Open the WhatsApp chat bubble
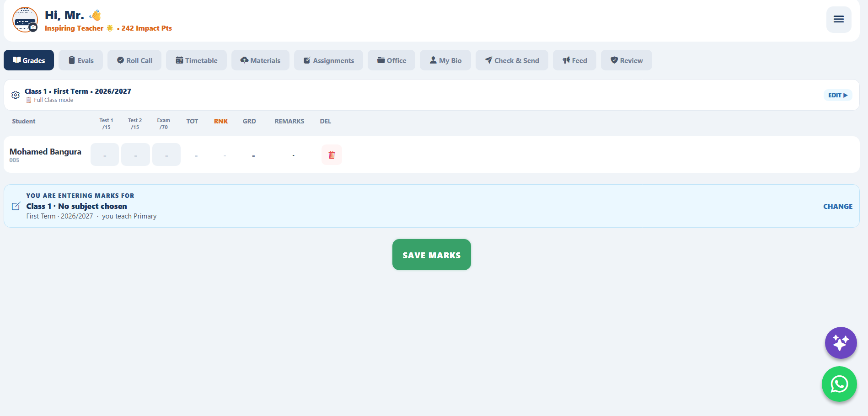Image resolution: width=868 pixels, height=416 pixels. (839, 384)
